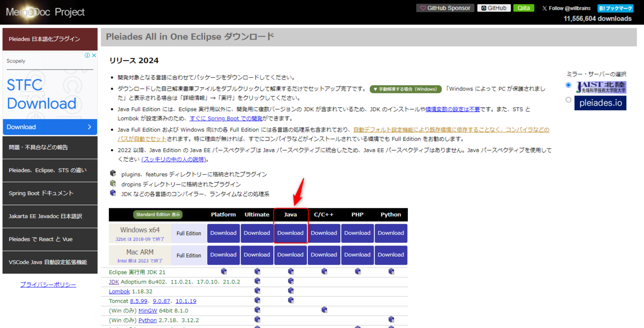Add a Hatena B! bookmark
Image resolution: width=644 pixels, height=328 pixels.
coord(615,8)
